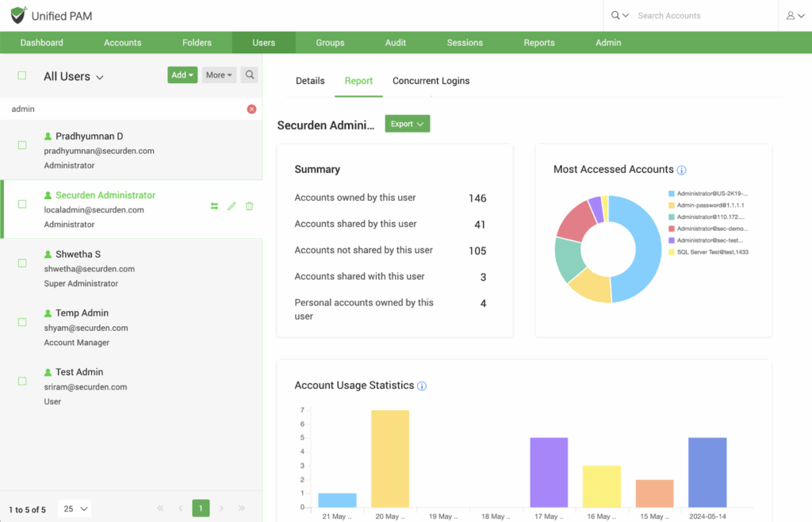Switch to the Concurrent Logins tab
This screenshot has width=812, height=522.
coord(431,81)
